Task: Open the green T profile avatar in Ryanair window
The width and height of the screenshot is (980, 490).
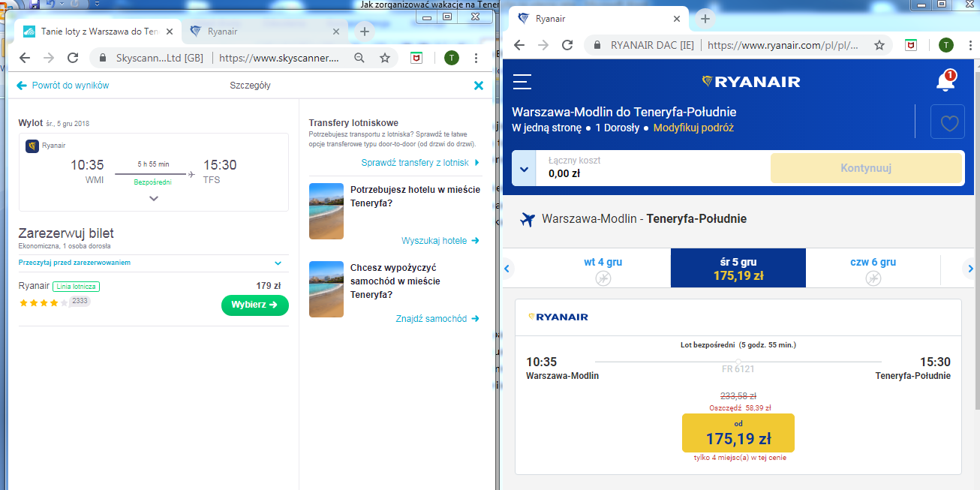Action: click(945, 45)
